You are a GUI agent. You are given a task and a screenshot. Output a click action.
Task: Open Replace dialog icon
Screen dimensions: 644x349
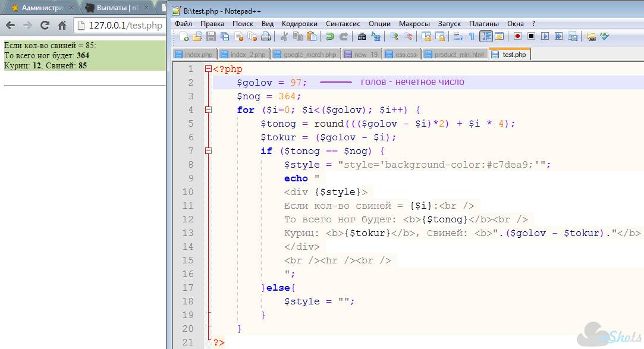pyautogui.click(x=375, y=37)
